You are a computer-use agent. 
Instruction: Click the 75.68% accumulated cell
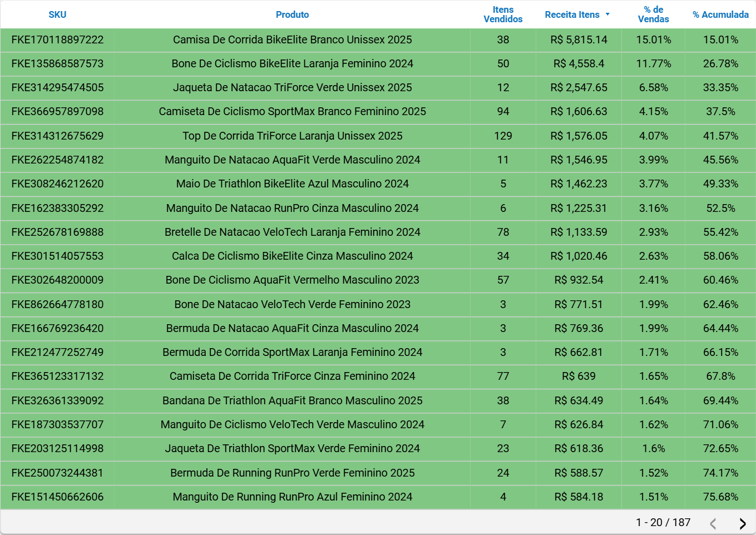720,497
